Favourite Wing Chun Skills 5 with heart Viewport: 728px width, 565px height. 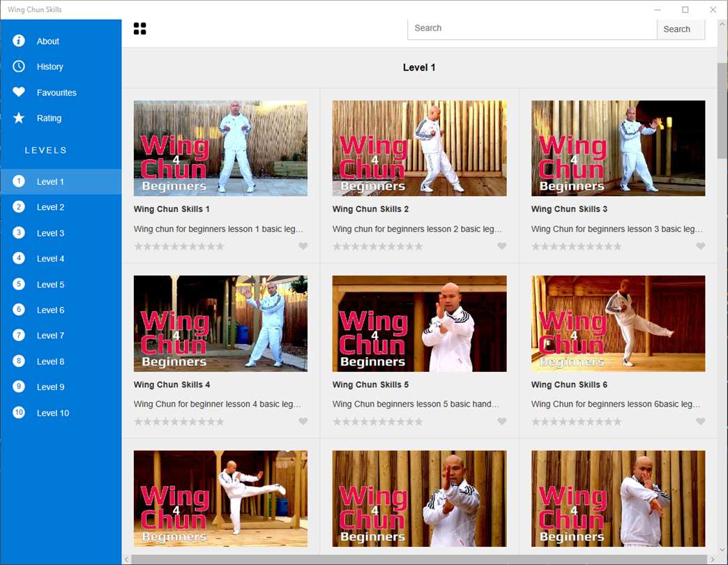tap(502, 421)
